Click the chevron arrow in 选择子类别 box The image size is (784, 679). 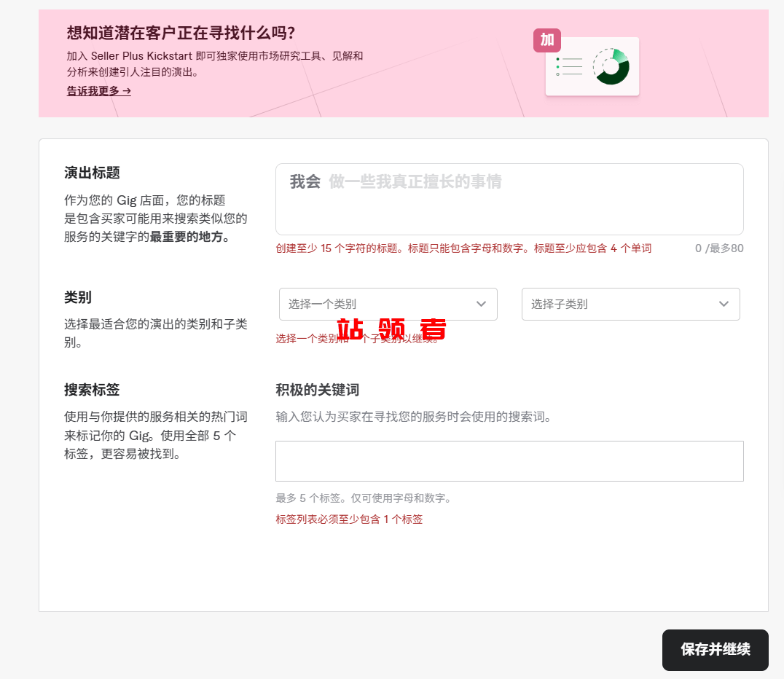724,304
